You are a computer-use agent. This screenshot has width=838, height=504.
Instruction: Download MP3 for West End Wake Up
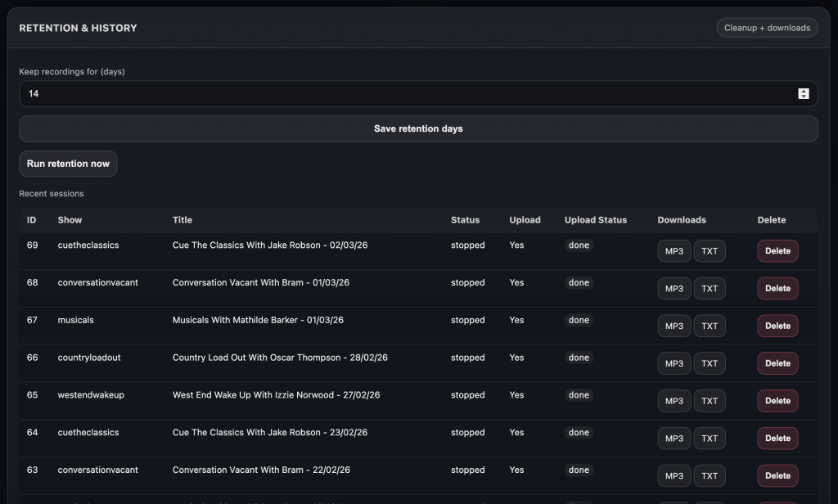coord(674,401)
